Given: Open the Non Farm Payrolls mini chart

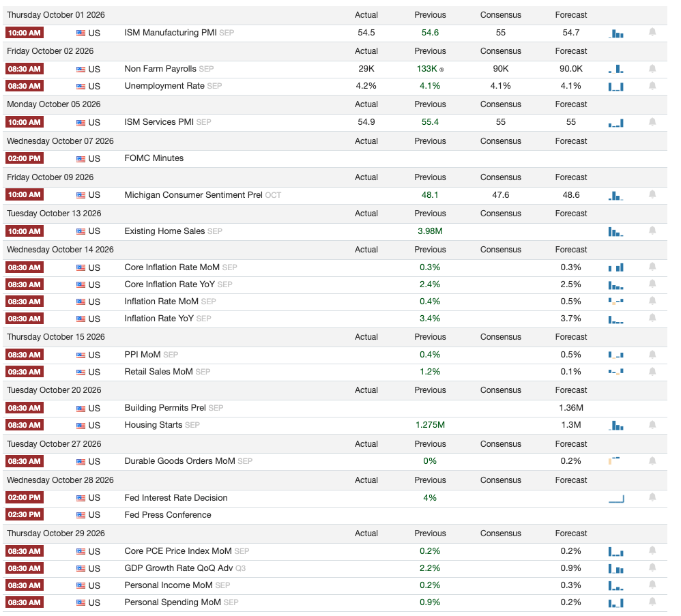Looking at the screenshot, I should point(616,69).
